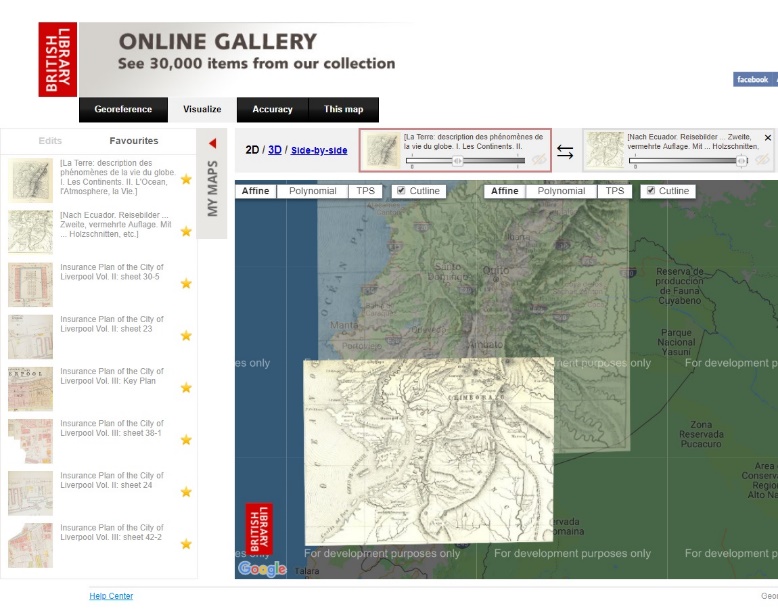This screenshot has height=609, width=778.
Task: Open the Accuracy tab
Action: [x=272, y=109]
